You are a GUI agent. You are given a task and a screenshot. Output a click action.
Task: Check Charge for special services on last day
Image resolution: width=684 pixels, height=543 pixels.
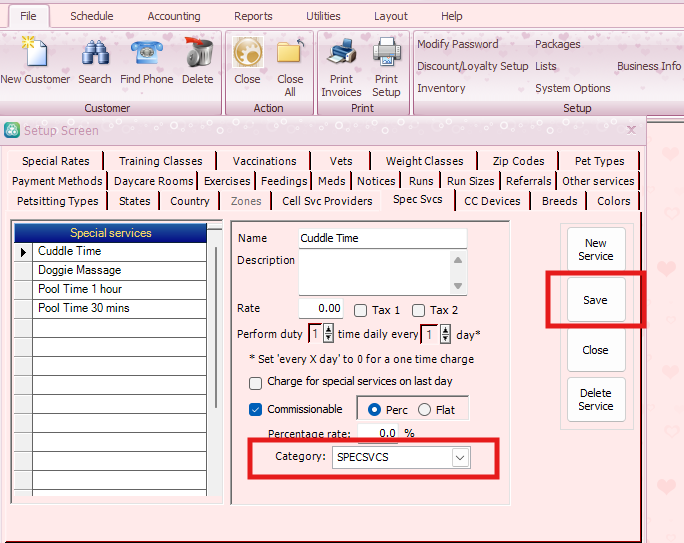point(255,382)
